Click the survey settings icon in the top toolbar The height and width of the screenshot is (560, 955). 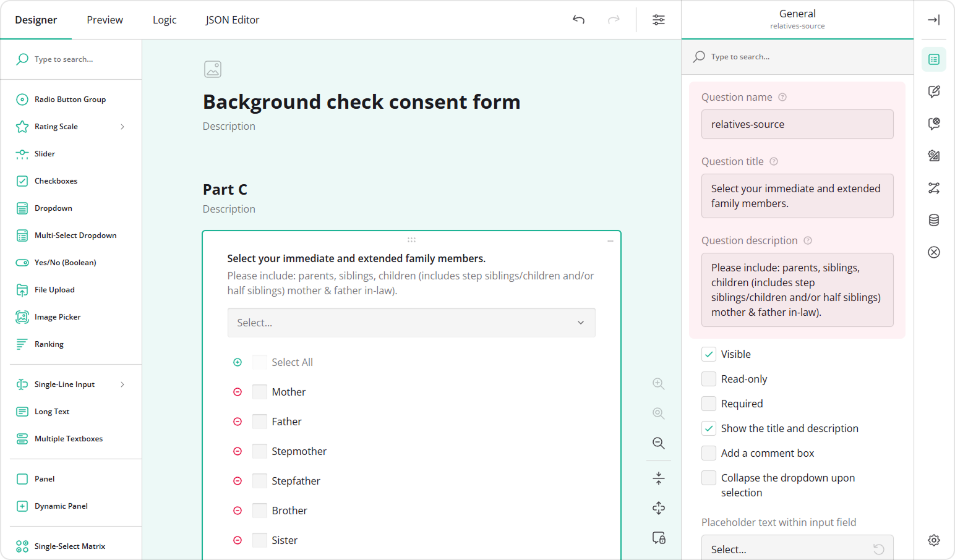point(658,20)
